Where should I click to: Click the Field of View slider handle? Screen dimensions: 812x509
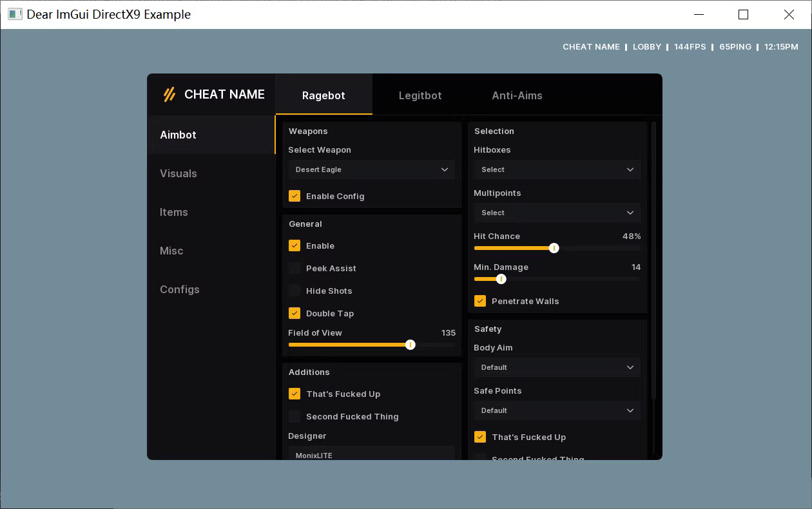410,345
